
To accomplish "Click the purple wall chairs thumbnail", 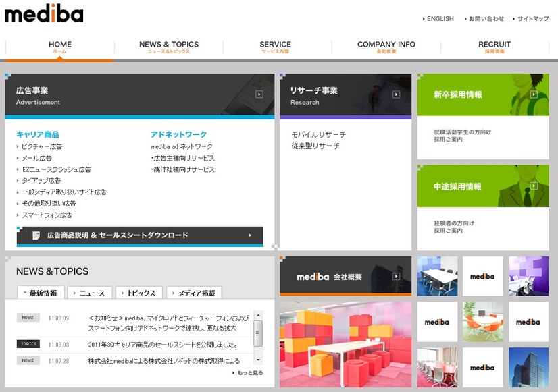I will click(528, 276).
